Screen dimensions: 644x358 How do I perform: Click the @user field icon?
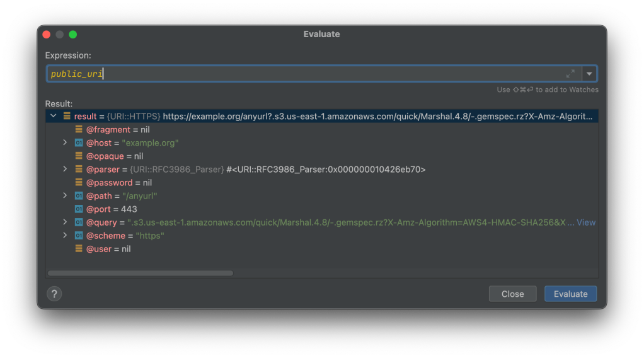pos(79,249)
